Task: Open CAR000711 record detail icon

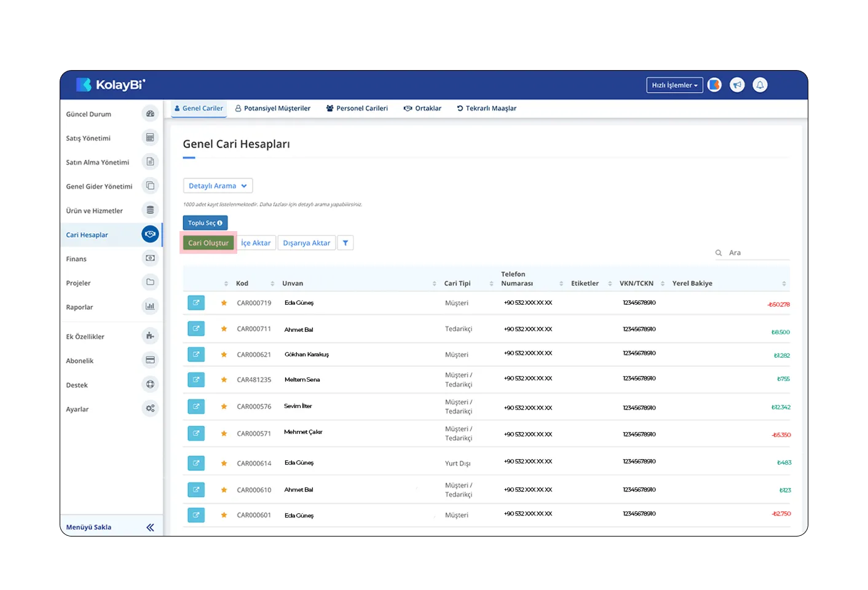Action: [x=196, y=329]
